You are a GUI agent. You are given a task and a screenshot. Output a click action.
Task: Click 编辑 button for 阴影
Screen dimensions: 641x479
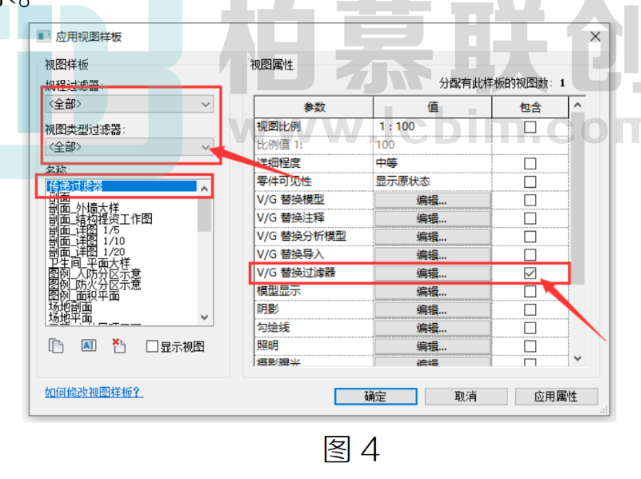coord(433,310)
